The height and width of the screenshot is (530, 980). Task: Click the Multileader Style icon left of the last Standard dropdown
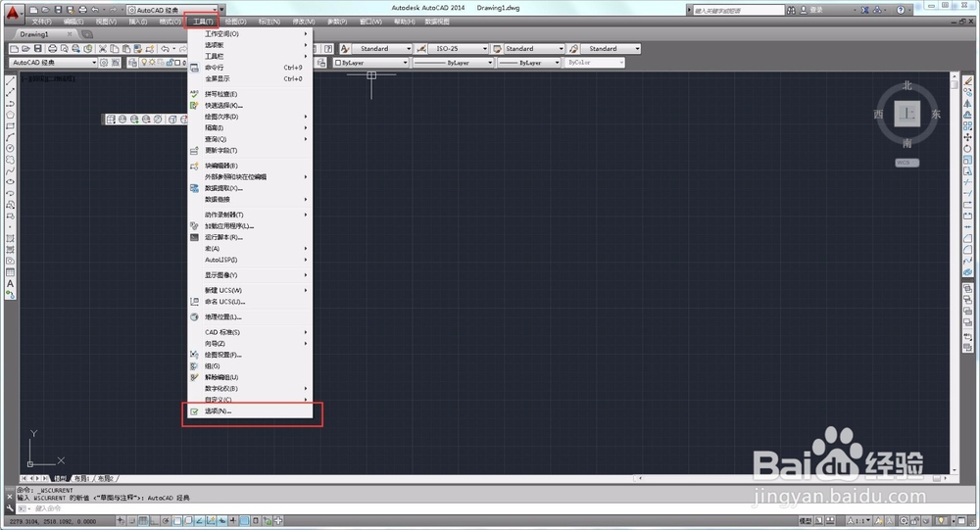click(x=573, y=49)
